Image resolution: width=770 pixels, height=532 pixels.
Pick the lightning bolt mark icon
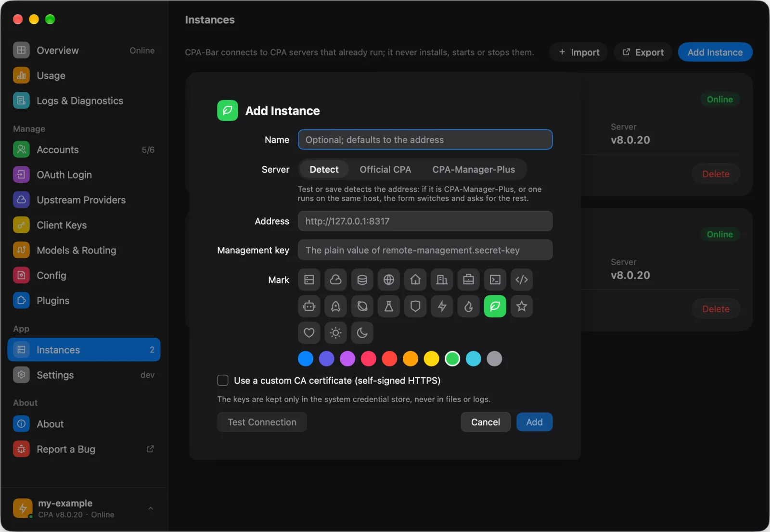pyautogui.click(x=442, y=306)
